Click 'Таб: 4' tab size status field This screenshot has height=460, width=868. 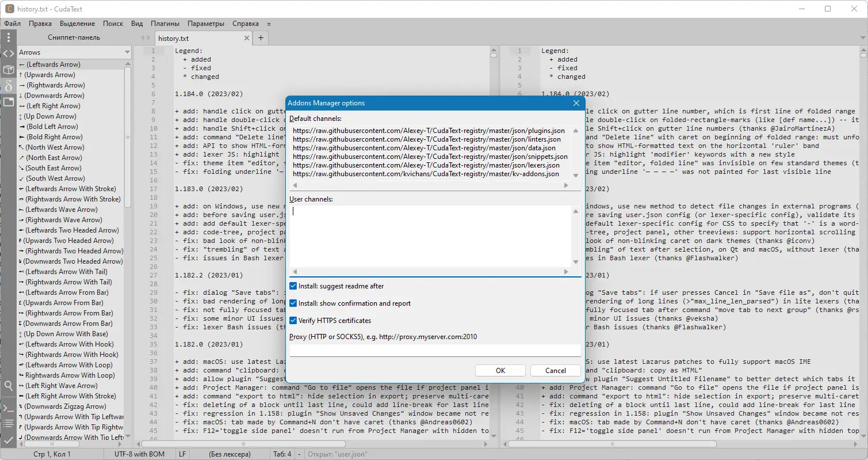[282, 454]
